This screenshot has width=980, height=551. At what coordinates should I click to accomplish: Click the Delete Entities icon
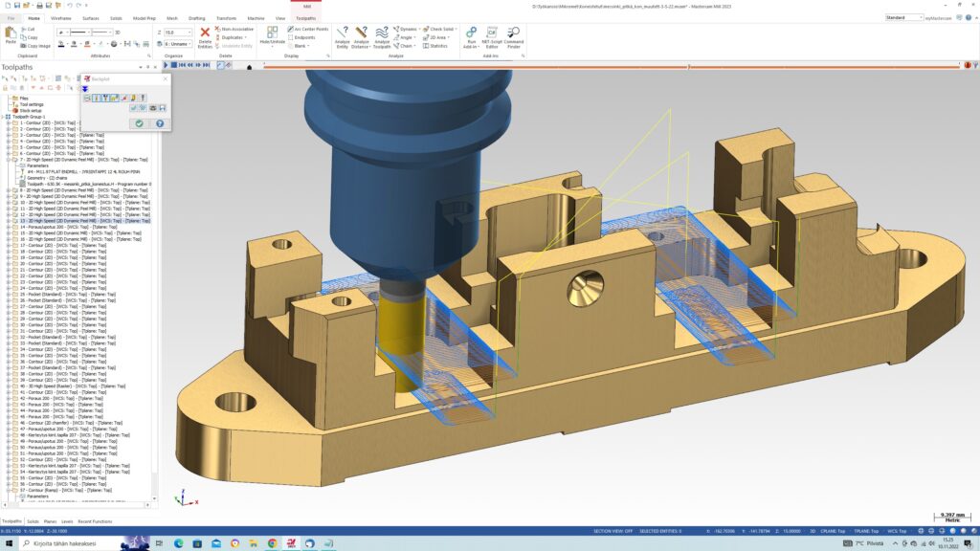pyautogui.click(x=205, y=34)
